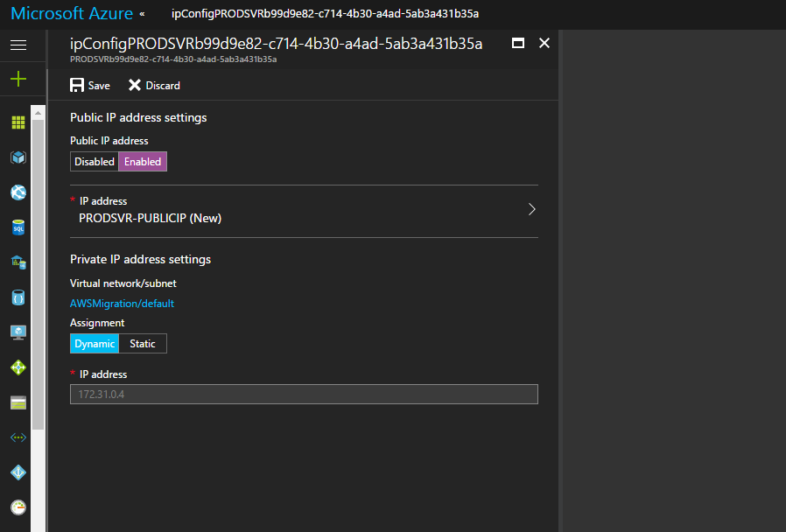The image size is (786, 532).
Task: Click Save in blade toolbar
Action: pos(90,86)
